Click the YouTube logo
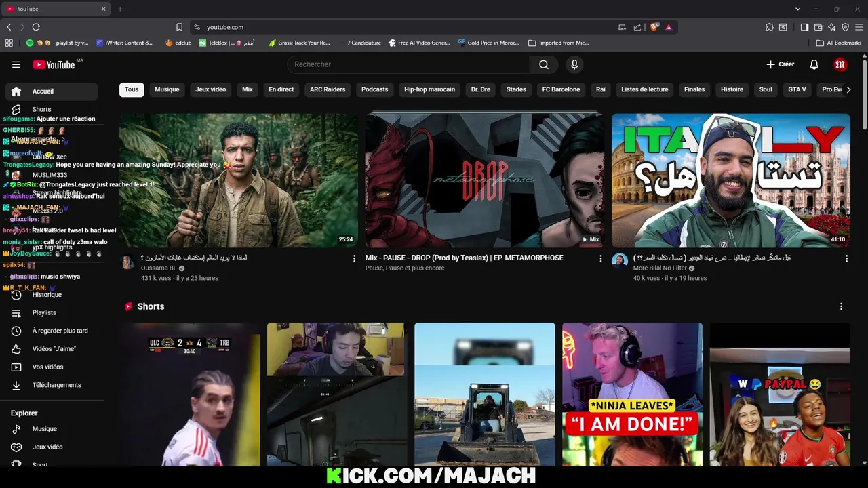The width and height of the screenshot is (868, 488). pos(54,64)
